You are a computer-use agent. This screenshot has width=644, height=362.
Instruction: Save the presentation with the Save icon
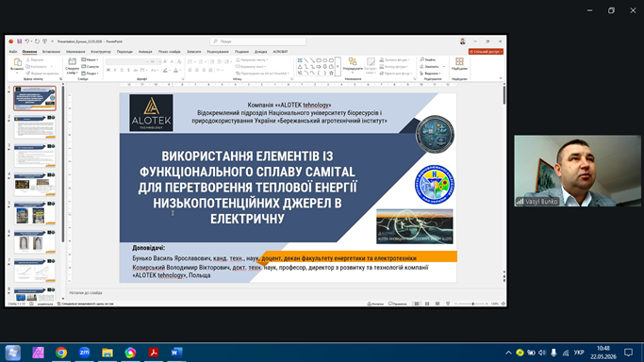click(x=19, y=41)
